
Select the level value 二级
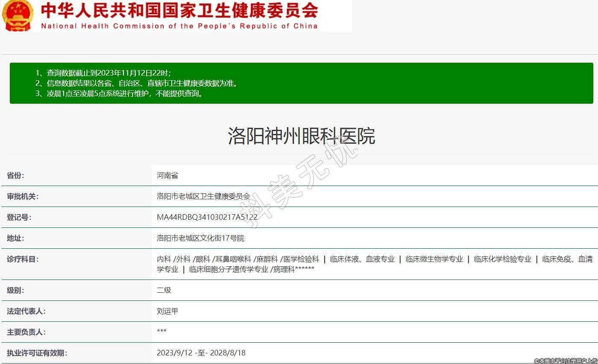point(164,290)
